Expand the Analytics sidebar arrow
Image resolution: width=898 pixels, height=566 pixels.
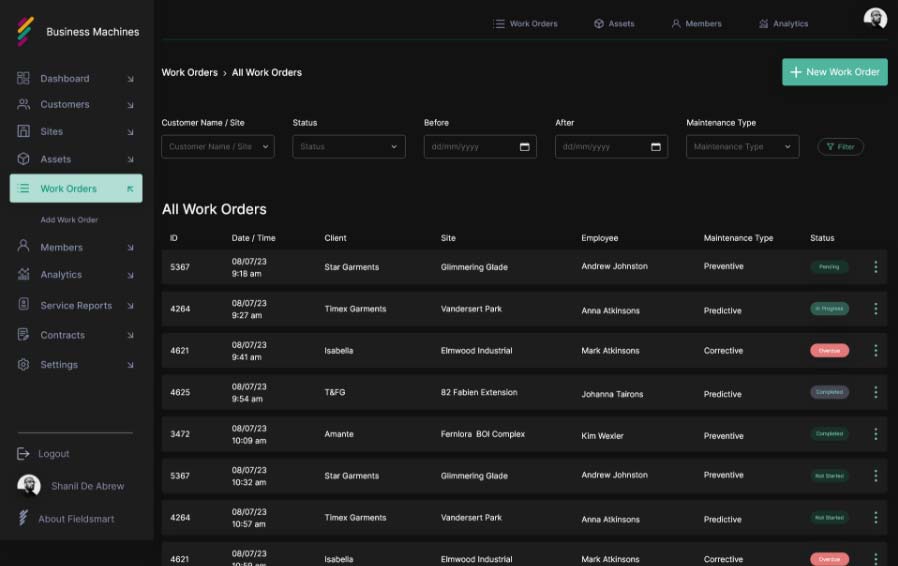(130, 276)
